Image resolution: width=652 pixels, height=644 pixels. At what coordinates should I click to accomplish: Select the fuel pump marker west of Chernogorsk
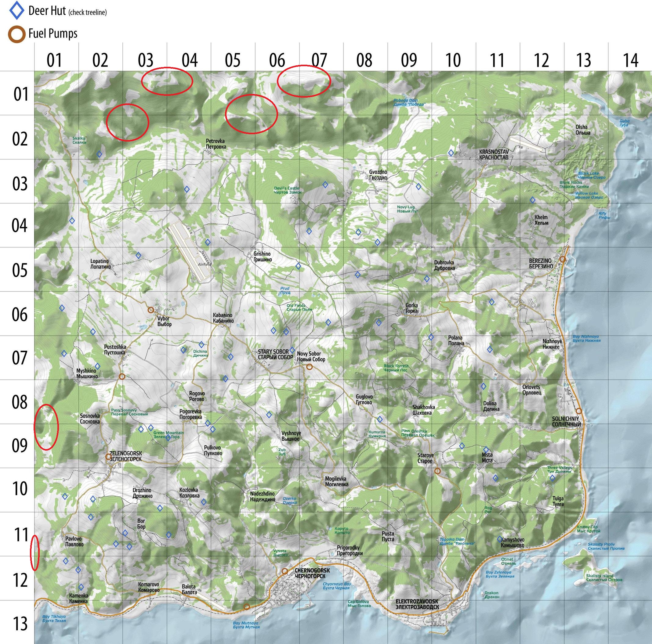[285, 571]
